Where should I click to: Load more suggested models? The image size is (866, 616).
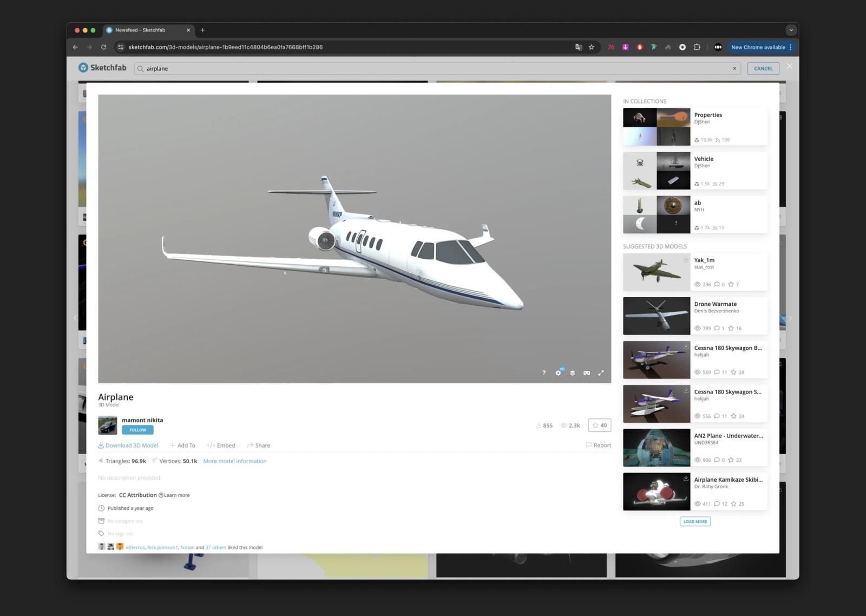point(695,521)
